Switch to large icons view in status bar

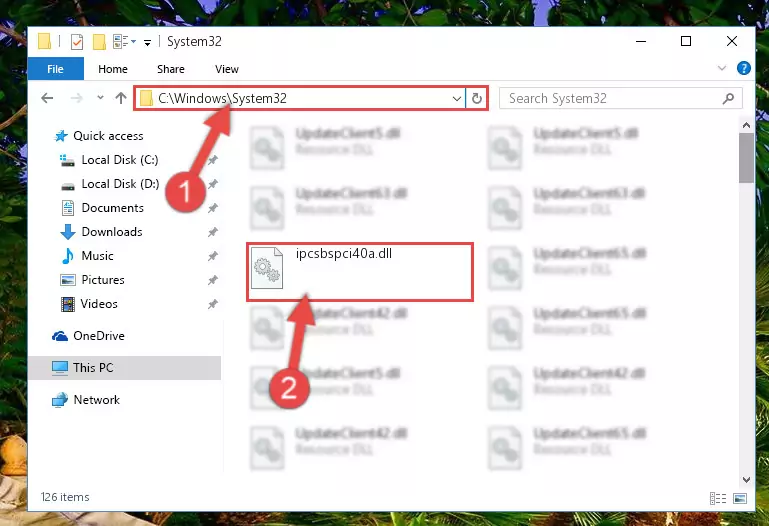click(x=740, y=499)
